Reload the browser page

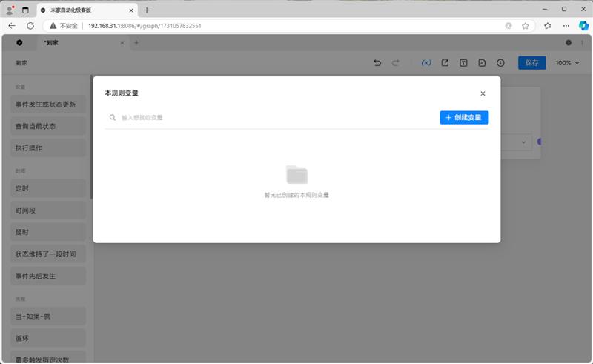(x=30, y=26)
